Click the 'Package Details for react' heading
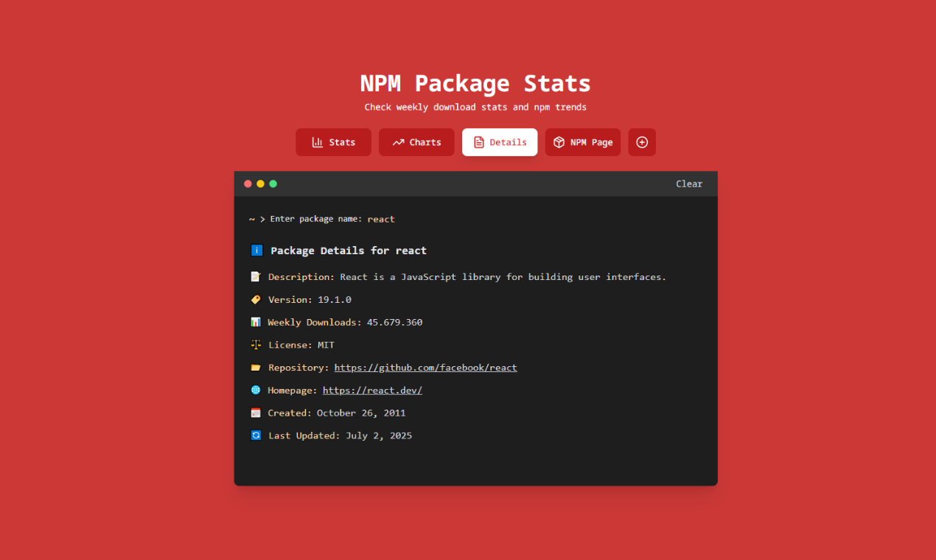The height and width of the screenshot is (560, 936). tap(349, 251)
